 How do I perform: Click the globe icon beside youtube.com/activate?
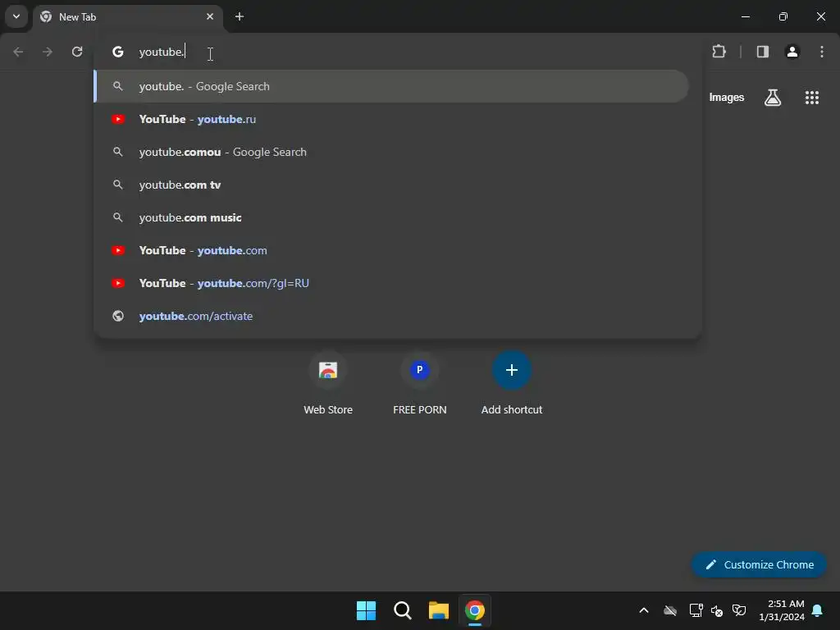tap(118, 316)
